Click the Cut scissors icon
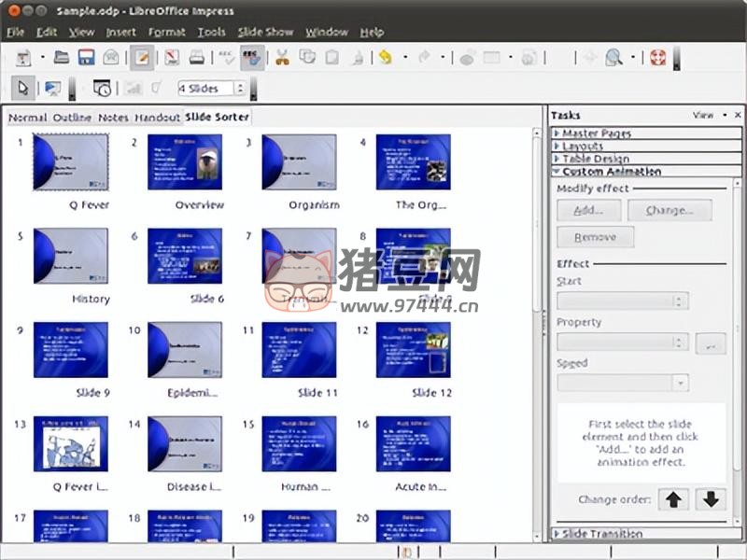Image resolution: width=747 pixels, height=560 pixels. pos(281,58)
